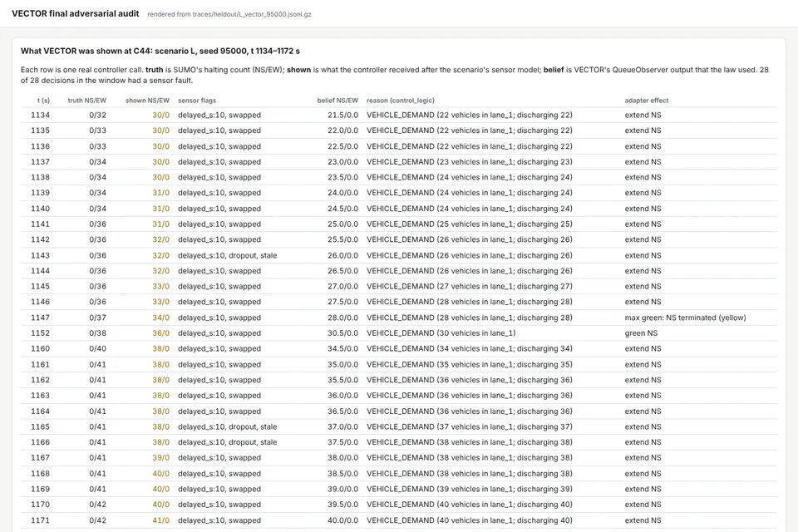Viewport: 798px width, 532px height.
Task: Click the 'VECTOR final adversarial audit' page title
Action: click(76, 14)
